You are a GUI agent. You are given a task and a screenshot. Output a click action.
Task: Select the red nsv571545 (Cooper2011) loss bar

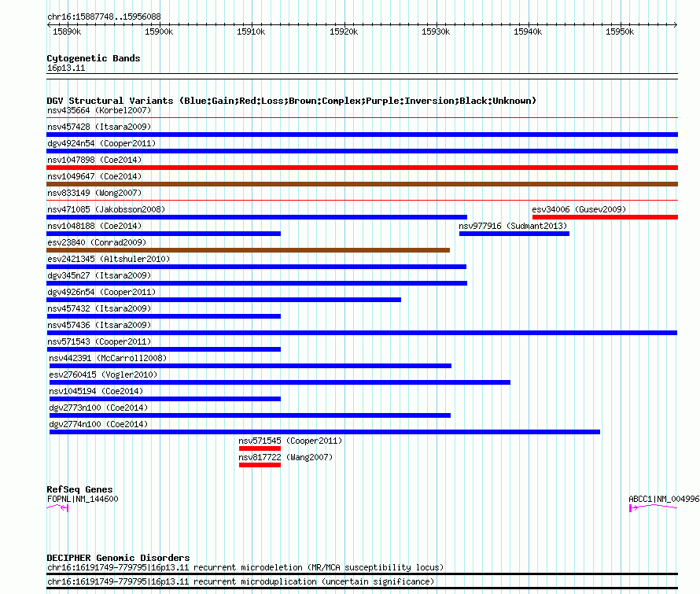point(260,448)
